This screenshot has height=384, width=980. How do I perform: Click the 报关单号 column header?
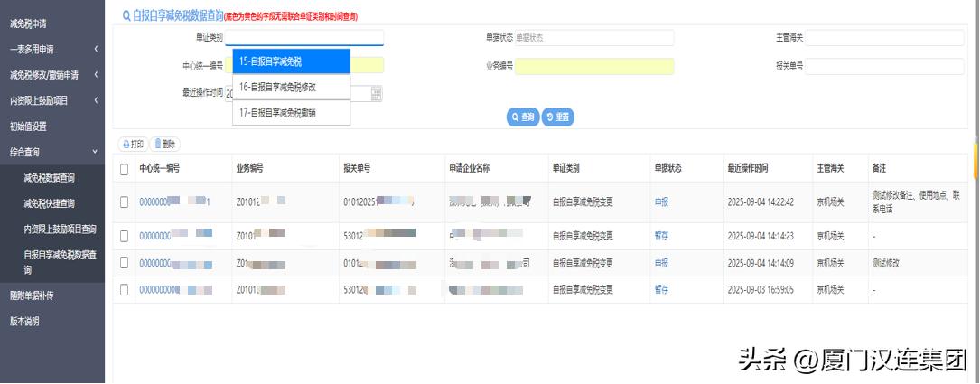pos(358,169)
